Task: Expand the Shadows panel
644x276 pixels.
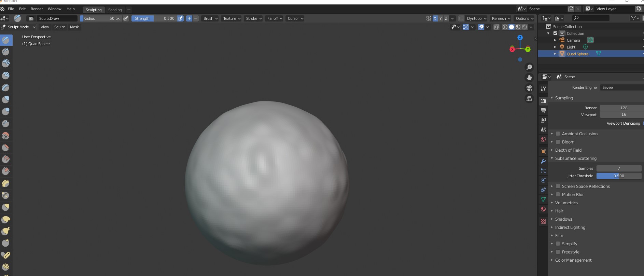Action: (563, 219)
